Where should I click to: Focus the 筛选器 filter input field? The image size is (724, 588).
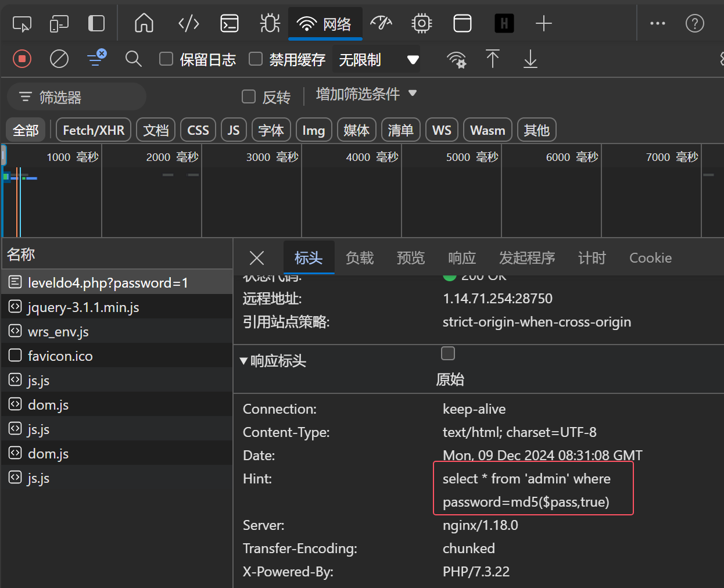[77, 96]
